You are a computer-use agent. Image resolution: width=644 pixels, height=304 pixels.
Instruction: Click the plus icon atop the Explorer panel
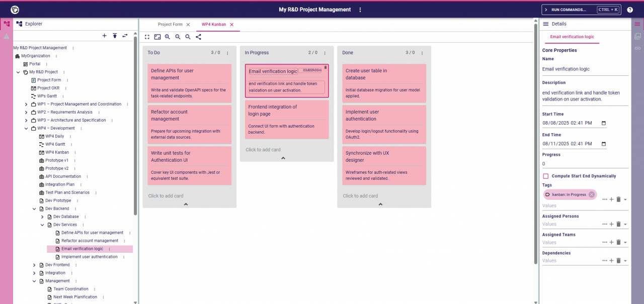tap(105, 36)
